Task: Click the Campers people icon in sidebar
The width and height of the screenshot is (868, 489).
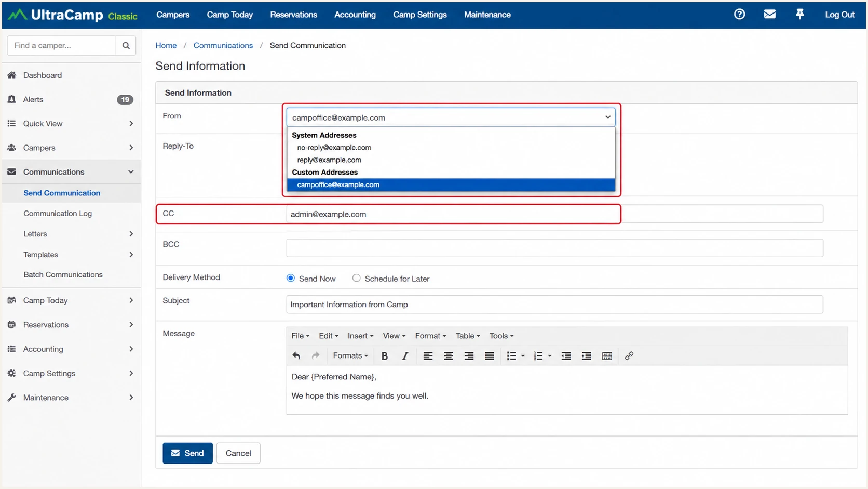Action: (x=12, y=148)
